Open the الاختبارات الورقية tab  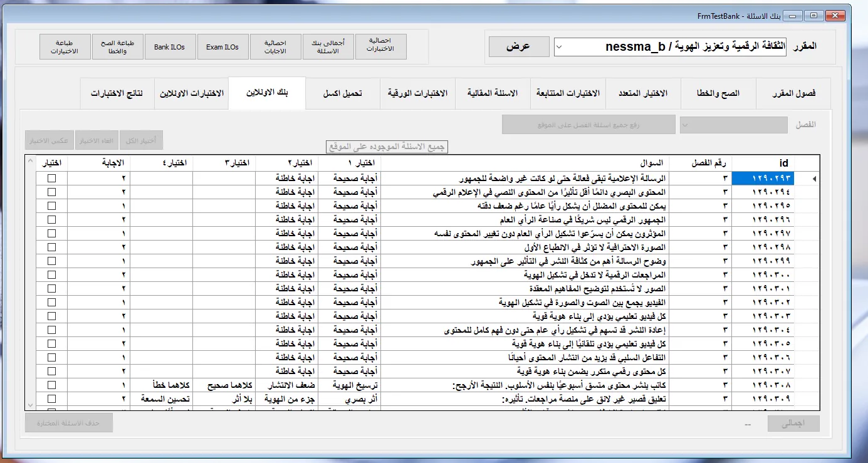417,93
